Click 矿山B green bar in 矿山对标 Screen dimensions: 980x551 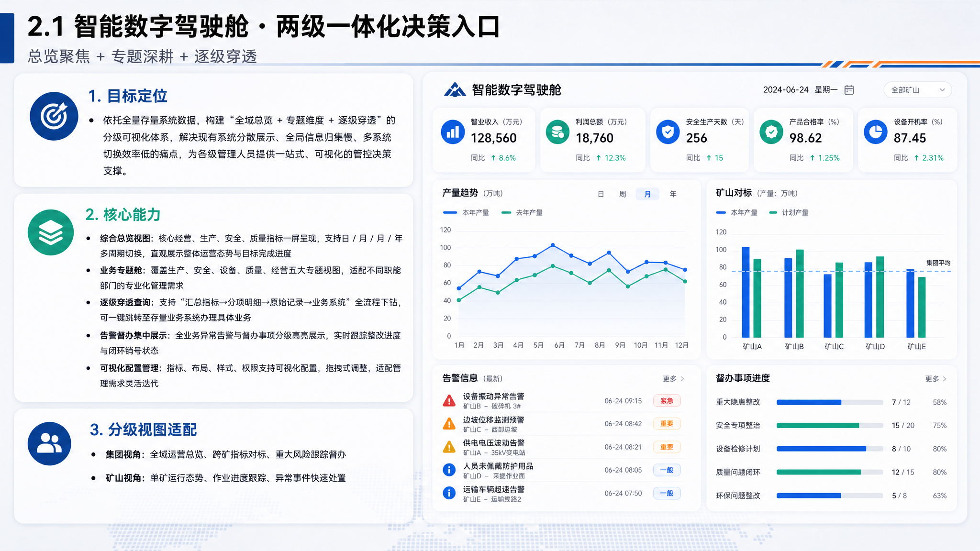[800, 294]
